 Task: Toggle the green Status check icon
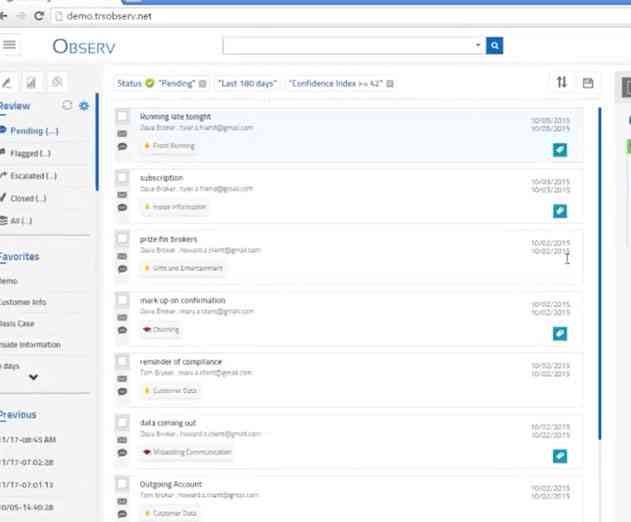tap(150, 83)
